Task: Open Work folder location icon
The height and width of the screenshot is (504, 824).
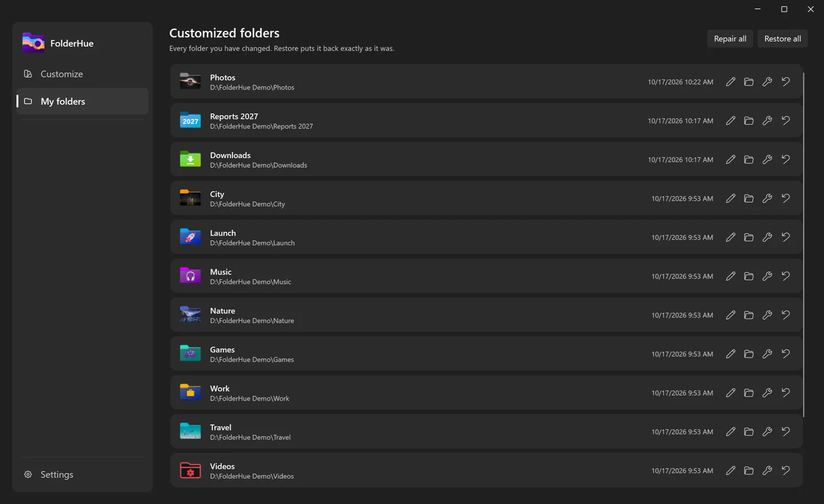Action: (748, 393)
